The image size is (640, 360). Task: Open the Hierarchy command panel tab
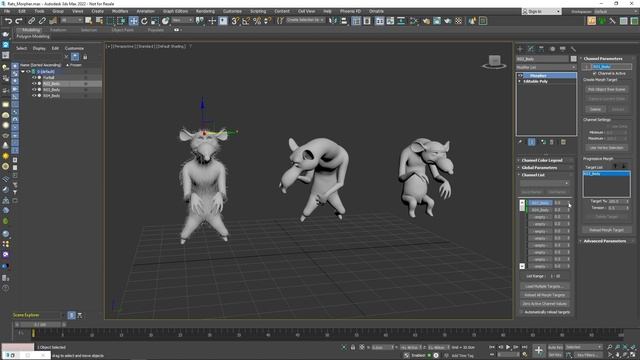tap(541, 49)
